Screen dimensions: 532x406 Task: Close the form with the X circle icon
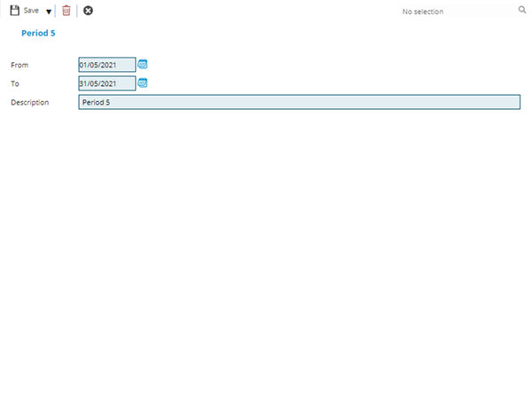tap(88, 11)
